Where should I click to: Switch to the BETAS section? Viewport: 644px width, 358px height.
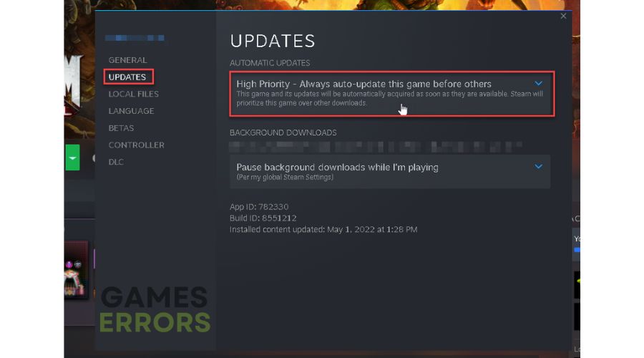(x=121, y=128)
